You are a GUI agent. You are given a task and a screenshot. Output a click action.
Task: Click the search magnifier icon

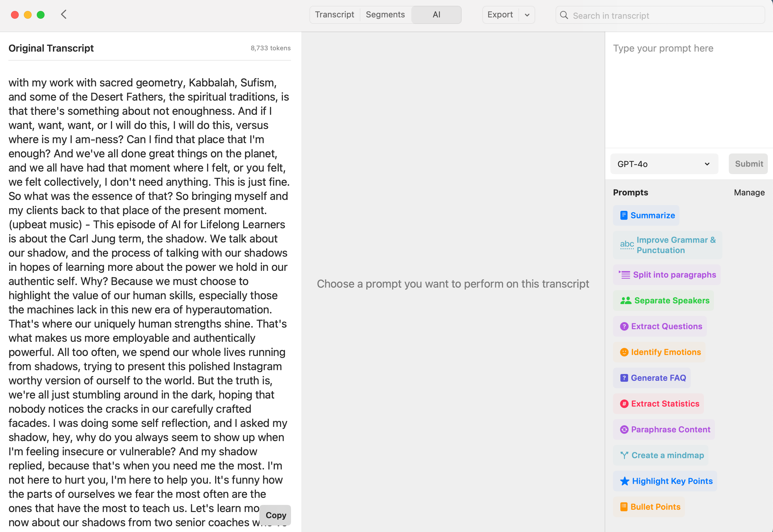click(564, 15)
